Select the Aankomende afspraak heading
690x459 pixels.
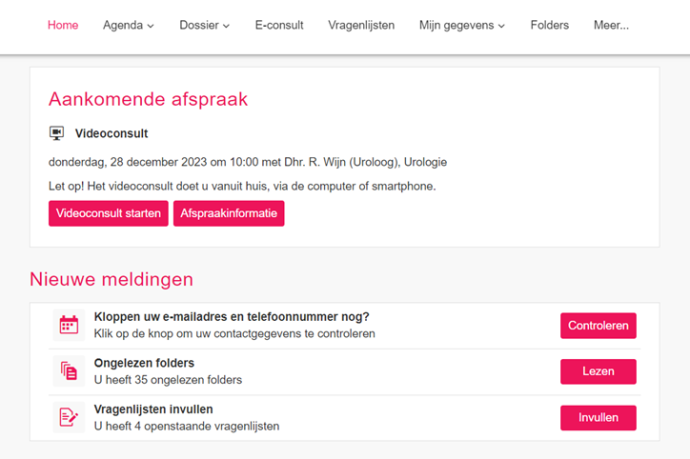(x=148, y=99)
